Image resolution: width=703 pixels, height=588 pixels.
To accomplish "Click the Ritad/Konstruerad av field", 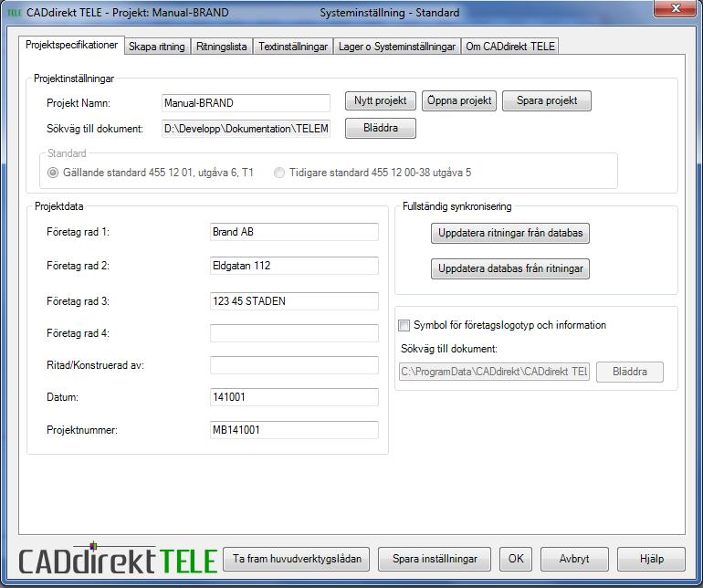I will 294,365.
